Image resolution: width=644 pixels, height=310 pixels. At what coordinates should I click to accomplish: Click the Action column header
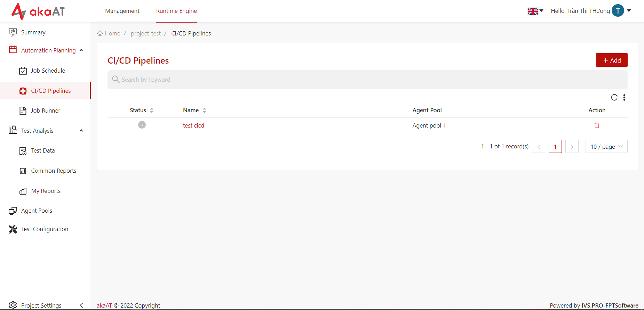(x=597, y=110)
